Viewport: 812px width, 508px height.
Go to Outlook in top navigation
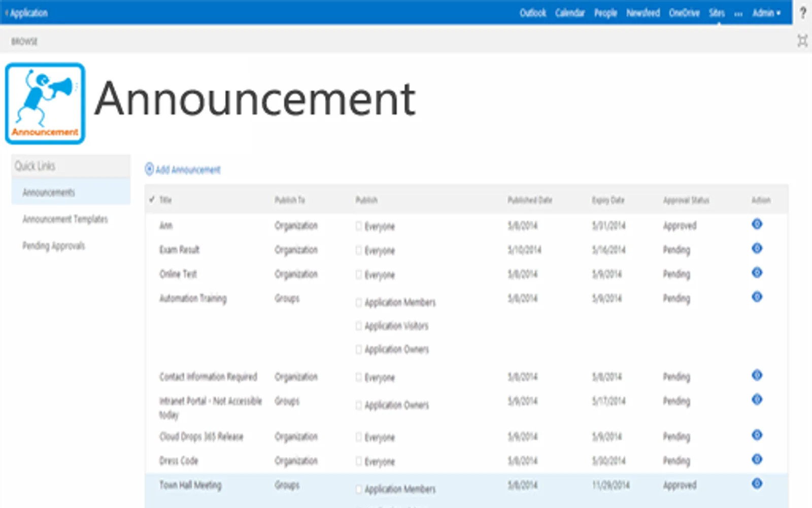(x=533, y=13)
